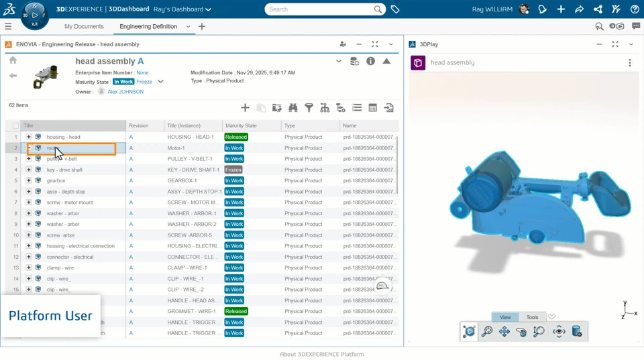Open the social share network icon
The image size is (644, 362).
pos(598,9)
